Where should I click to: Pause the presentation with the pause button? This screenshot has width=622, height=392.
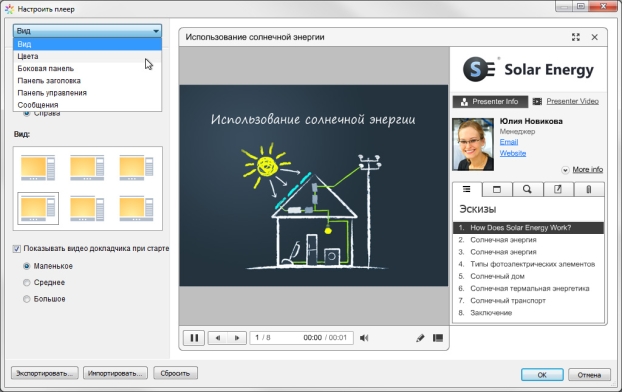pos(194,338)
